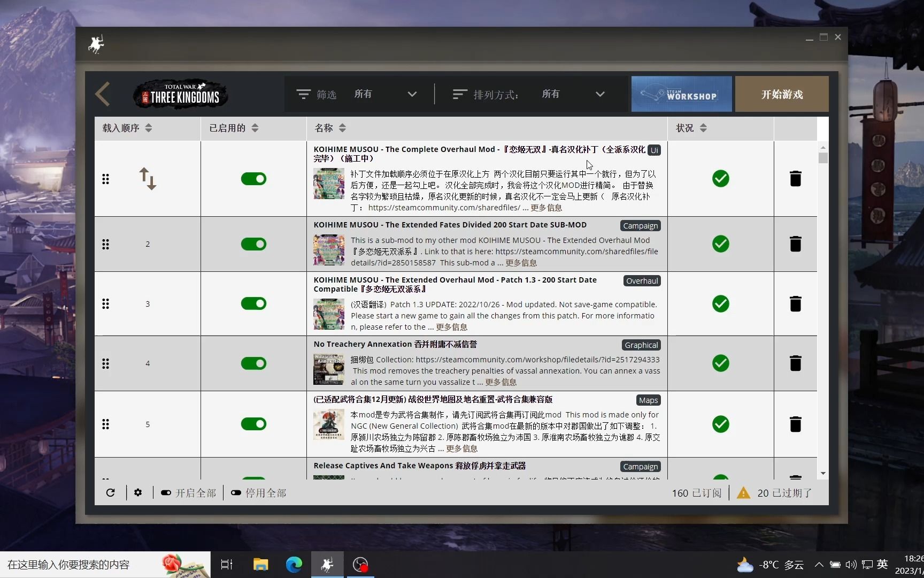Click the volume icon in system tray
The width and height of the screenshot is (924, 578).
(851, 565)
